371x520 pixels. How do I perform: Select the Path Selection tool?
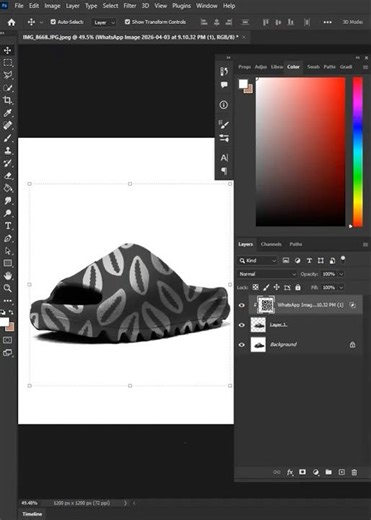pos(7,251)
